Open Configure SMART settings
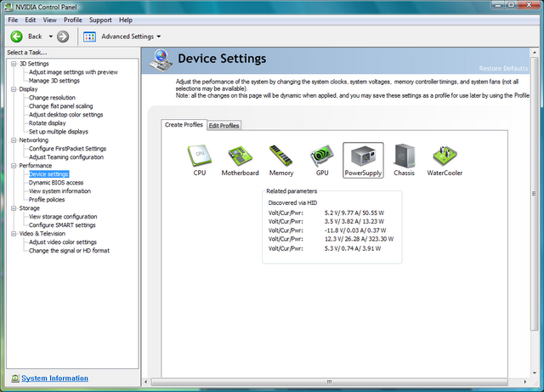 [x=62, y=225]
